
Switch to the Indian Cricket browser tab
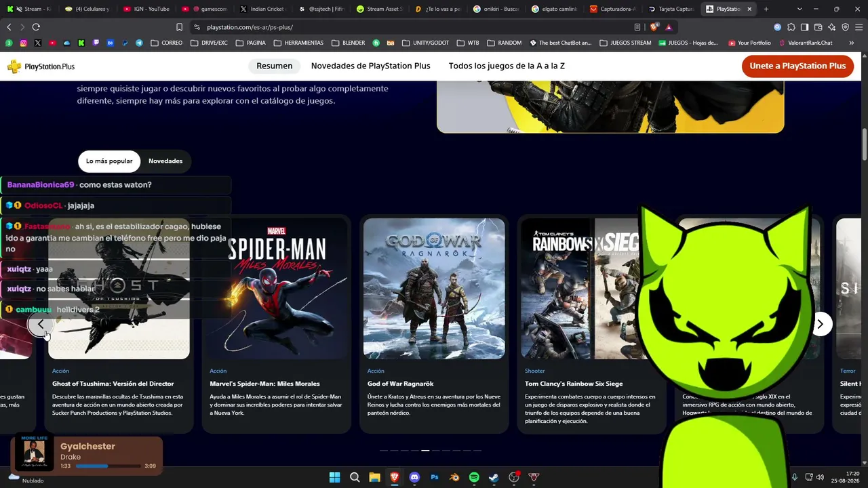point(263,9)
